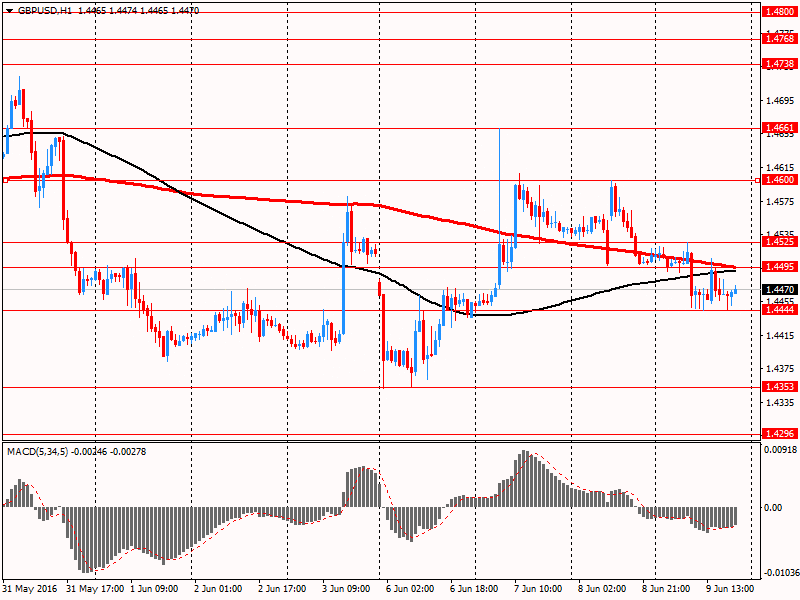Click the 7 Jun 10:00 time label
Viewport: 800px width, 600px height.
coord(538,589)
